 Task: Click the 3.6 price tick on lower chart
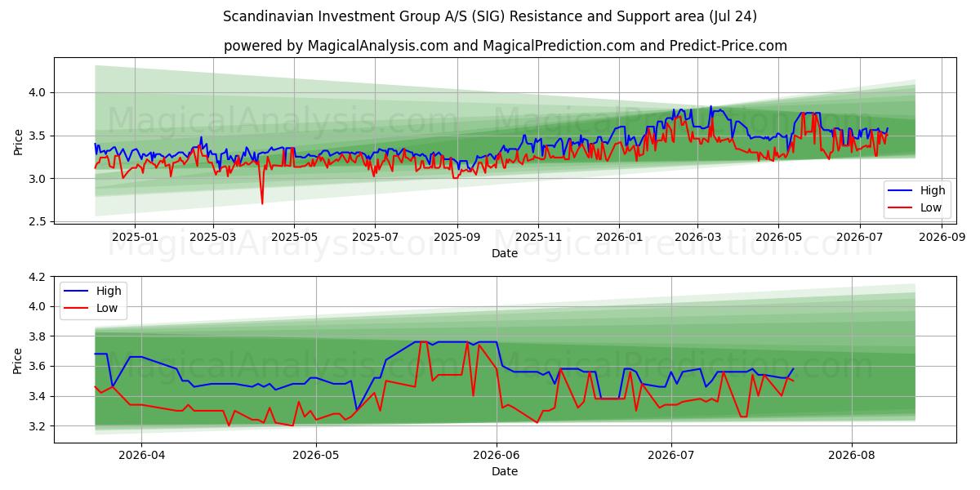point(39,367)
